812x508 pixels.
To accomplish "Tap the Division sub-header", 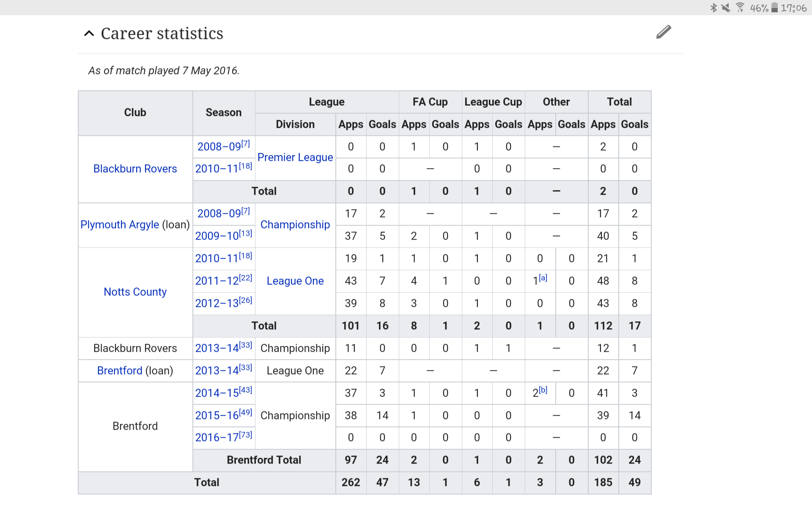I will point(295,124).
